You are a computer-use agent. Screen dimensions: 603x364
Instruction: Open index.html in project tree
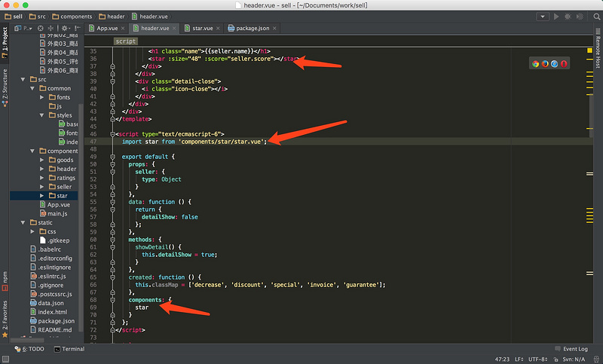click(48, 312)
